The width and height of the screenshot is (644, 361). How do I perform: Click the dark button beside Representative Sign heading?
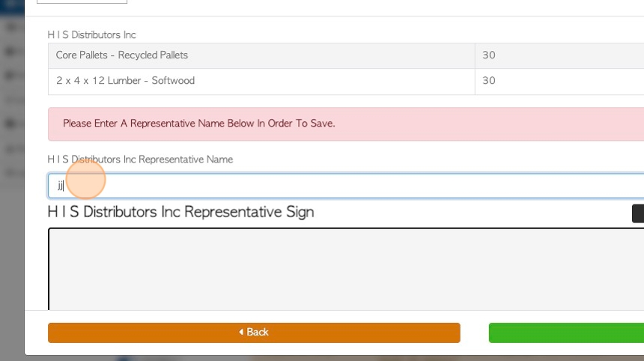[638, 213]
